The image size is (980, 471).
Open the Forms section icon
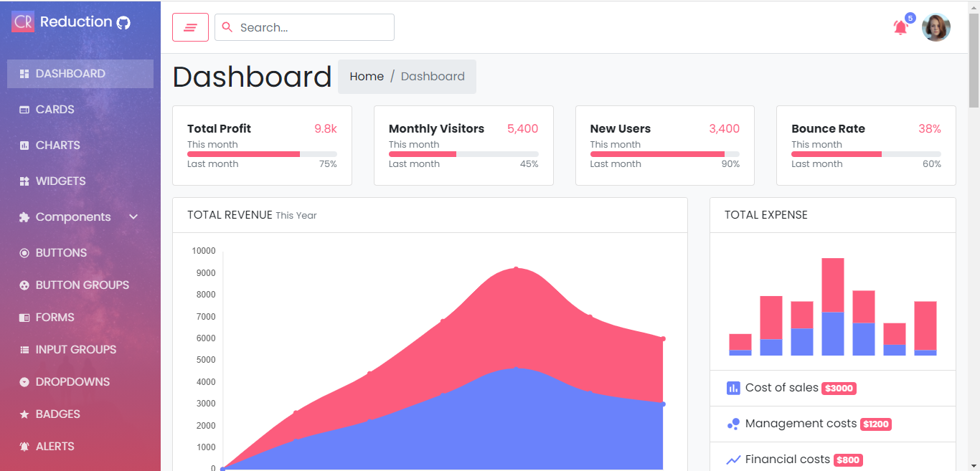(x=24, y=317)
